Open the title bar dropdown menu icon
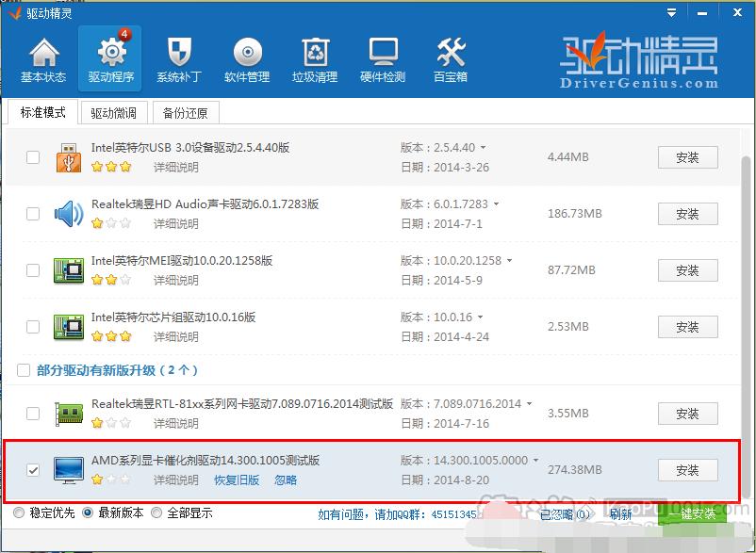This screenshot has width=756, height=553. point(671,13)
